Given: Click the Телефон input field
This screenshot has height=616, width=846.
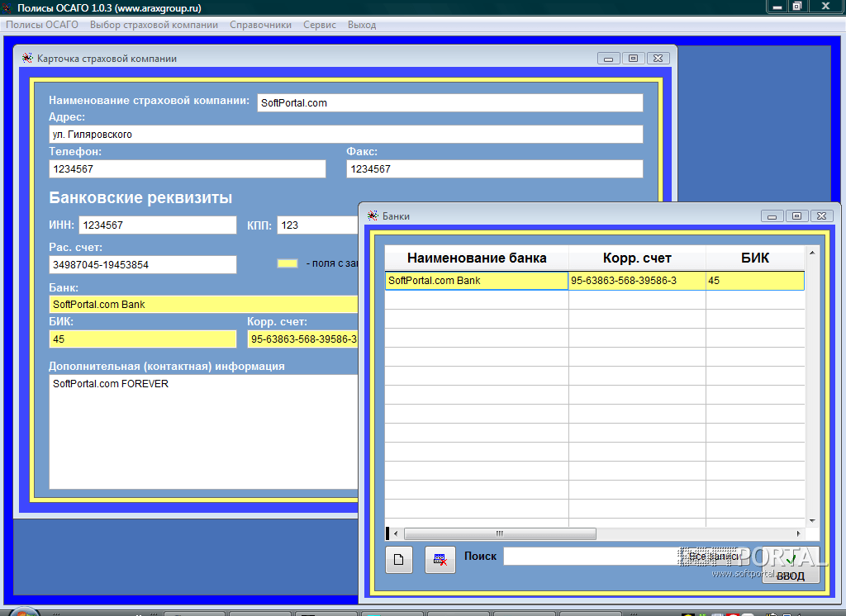Looking at the screenshot, I should coord(188,168).
